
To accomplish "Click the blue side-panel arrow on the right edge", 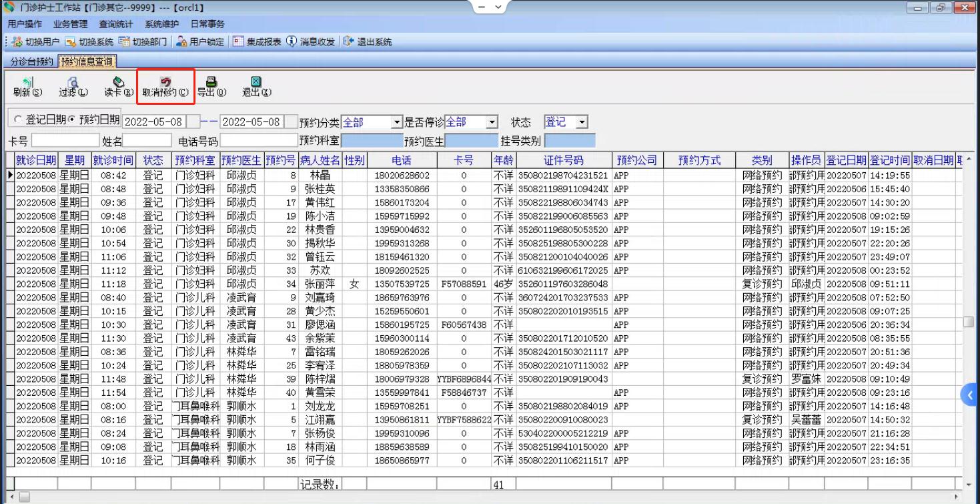I will point(970,395).
